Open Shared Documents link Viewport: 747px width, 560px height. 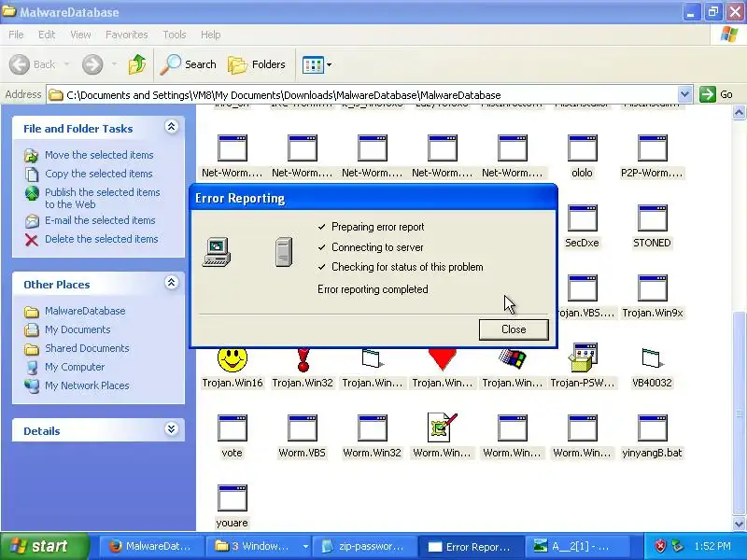(x=87, y=348)
